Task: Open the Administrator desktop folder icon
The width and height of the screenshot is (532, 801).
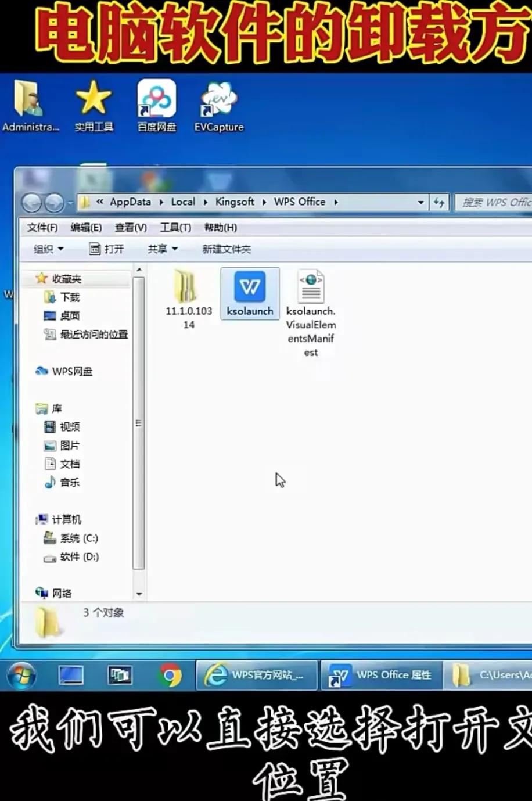Action: (x=30, y=106)
